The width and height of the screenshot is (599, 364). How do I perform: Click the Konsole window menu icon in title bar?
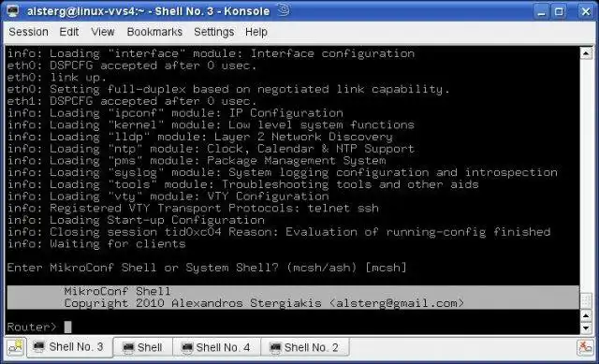12,10
